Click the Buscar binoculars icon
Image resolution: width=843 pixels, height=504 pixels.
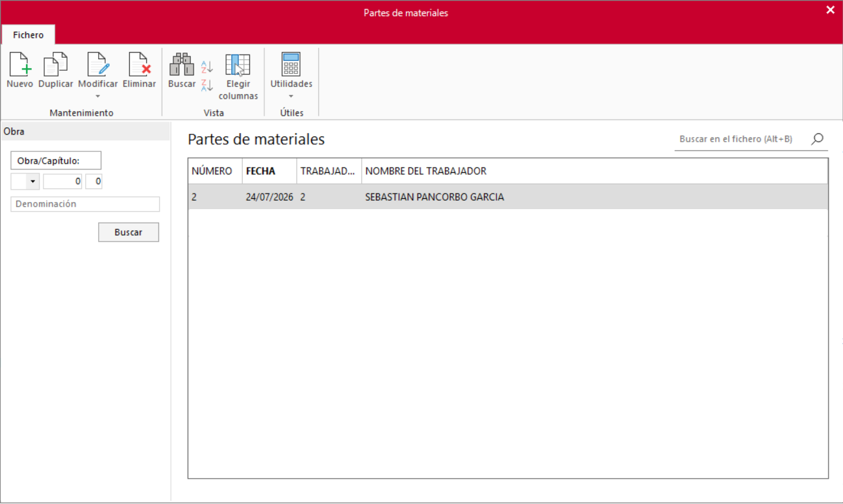click(x=181, y=65)
